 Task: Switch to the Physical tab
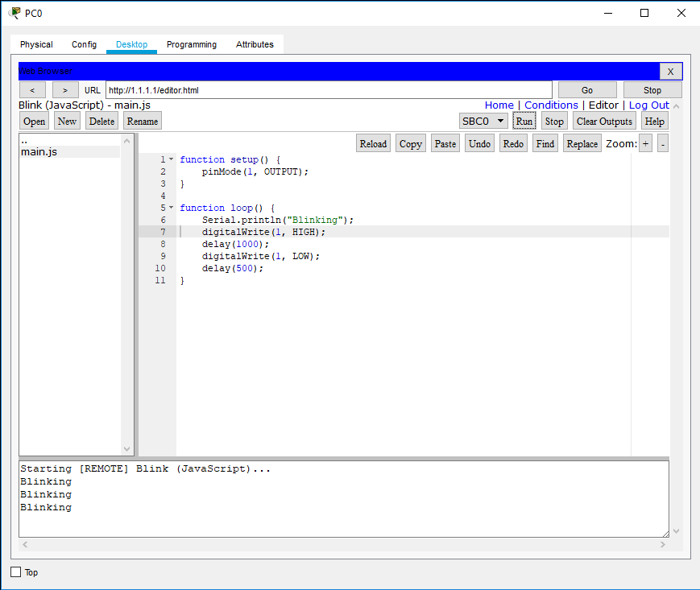[x=35, y=44]
